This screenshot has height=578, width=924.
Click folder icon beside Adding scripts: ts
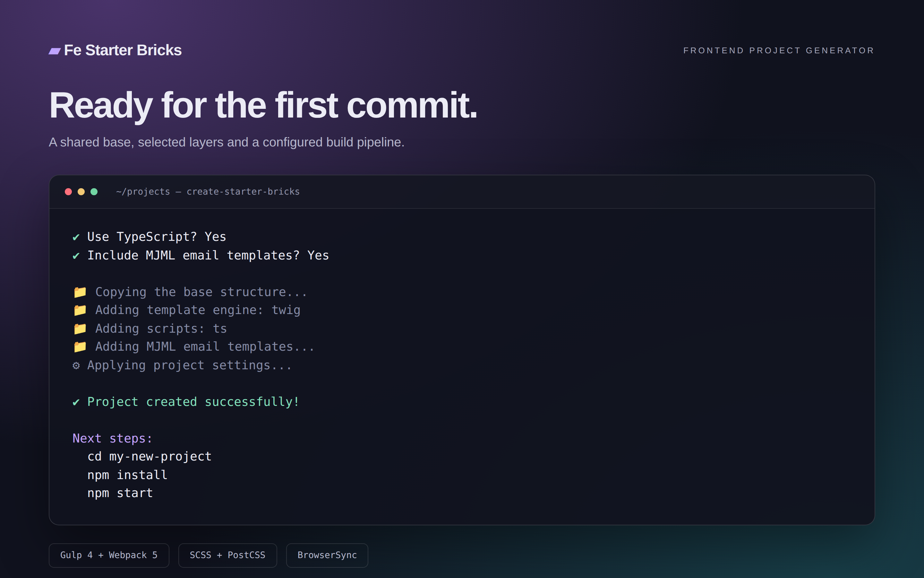pos(80,329)
